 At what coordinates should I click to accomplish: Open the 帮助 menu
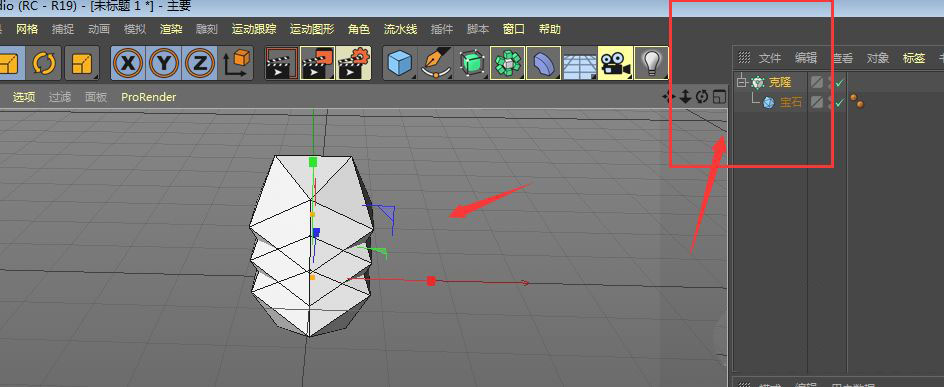click(550, 29)
